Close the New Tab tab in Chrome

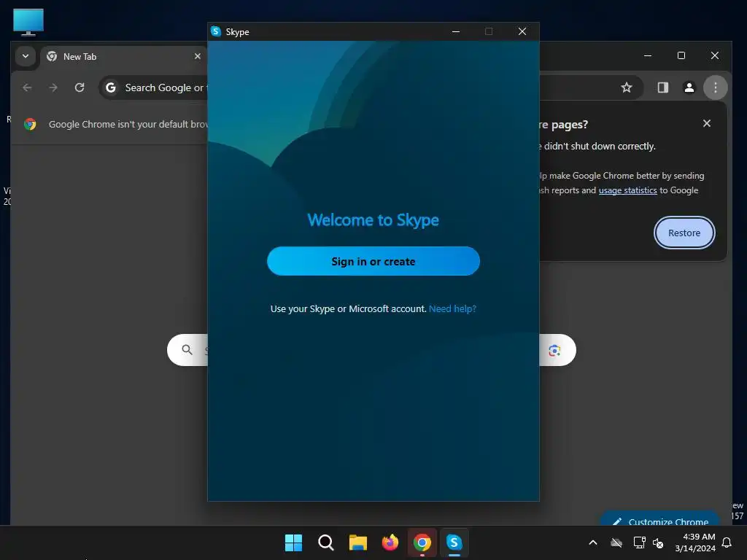[197, 56]
